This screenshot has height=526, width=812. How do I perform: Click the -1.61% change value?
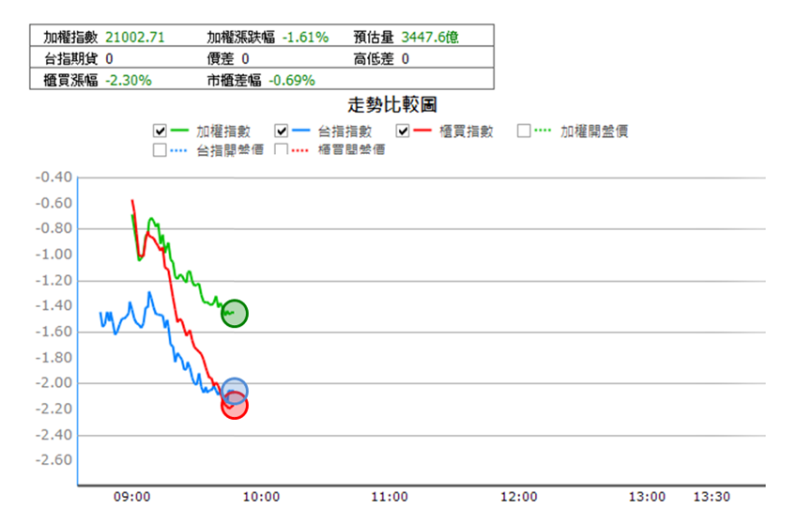point(305,38)
